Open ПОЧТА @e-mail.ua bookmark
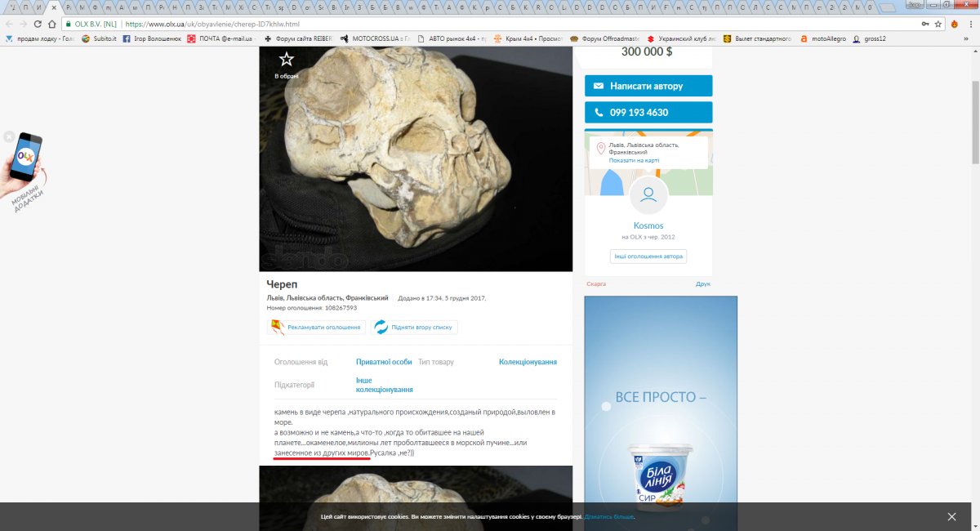This screenshot has width=980, height=531. (x=220, y=38)
